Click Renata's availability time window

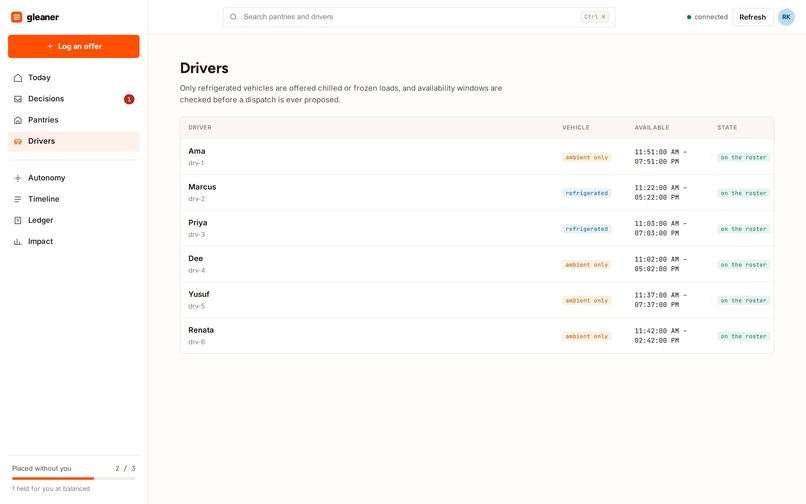coord(661,336)
